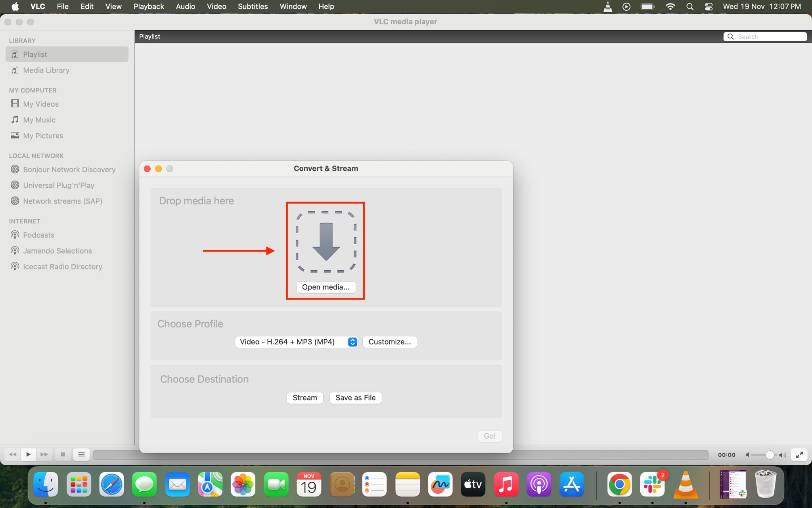Viewport: 812px width, 508px height.
Task: Click the next track fast-forward icon
Action: click(44, 454)
